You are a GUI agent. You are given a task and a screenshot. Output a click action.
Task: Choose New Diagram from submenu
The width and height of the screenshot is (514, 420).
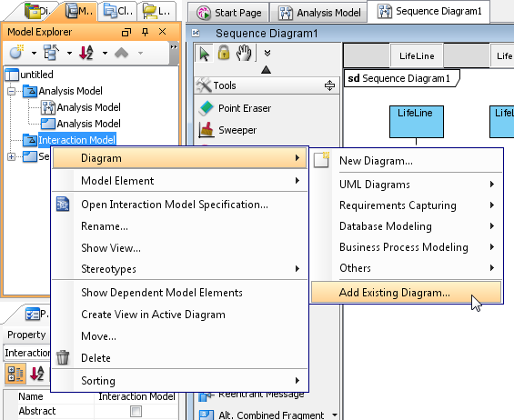coord(407,161)
